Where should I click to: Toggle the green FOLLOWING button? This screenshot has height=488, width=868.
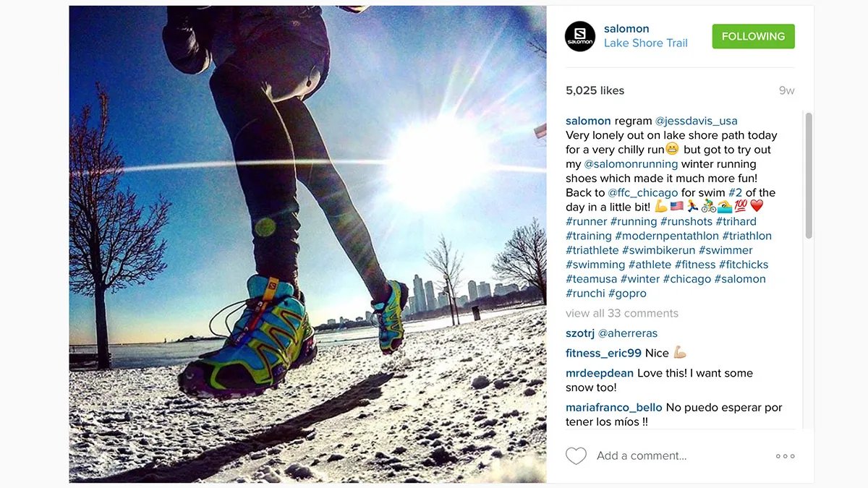click(753, 36)
